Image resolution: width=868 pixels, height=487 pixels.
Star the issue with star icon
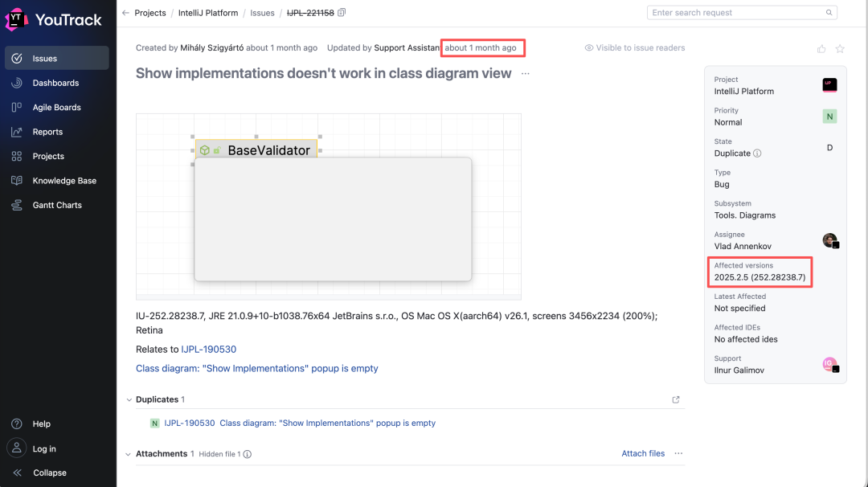[840, 49]
